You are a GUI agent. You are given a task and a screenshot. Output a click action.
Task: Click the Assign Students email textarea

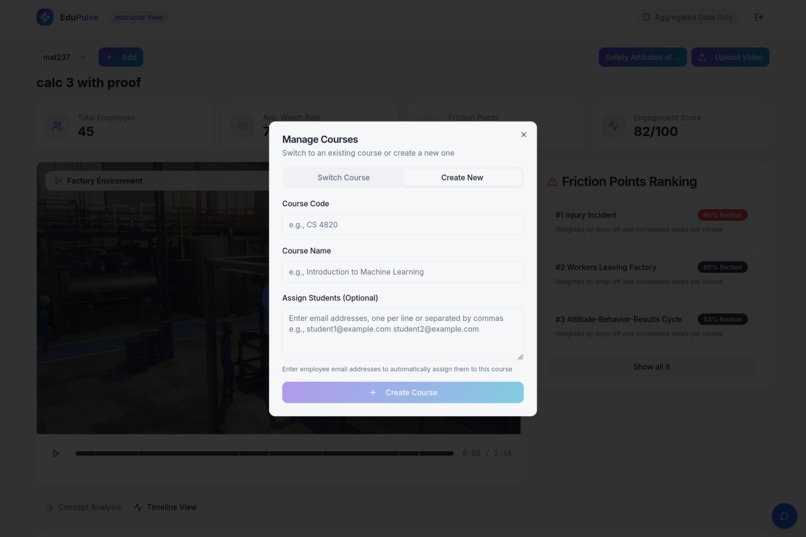tap(402, 334)
